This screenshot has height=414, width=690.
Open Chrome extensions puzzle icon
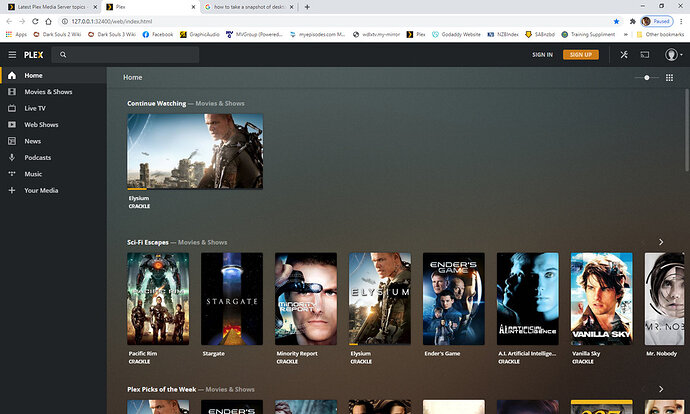(x=633, y=21)
